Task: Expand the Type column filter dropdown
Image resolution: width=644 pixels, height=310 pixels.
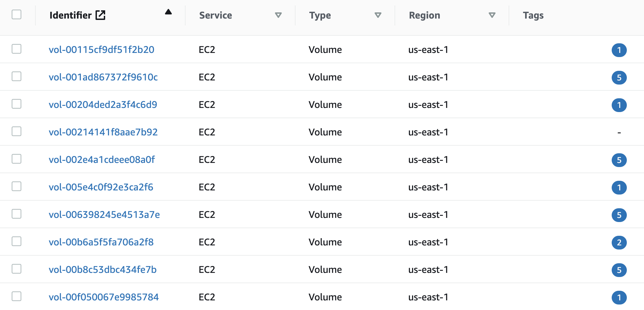Action: pyautogui.click(x=378, y=15)
